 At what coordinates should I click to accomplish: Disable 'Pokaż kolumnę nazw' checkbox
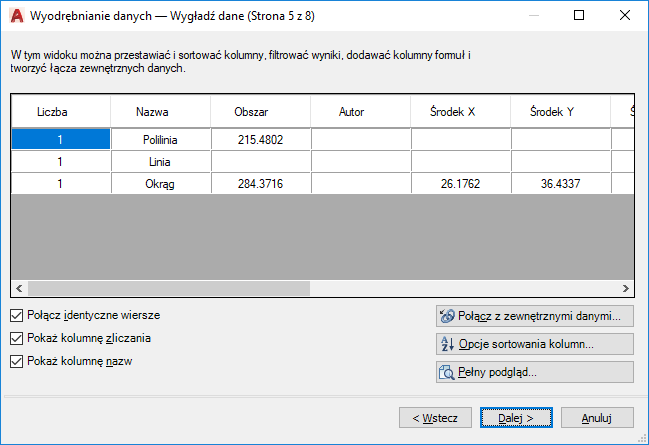(16, 361)
